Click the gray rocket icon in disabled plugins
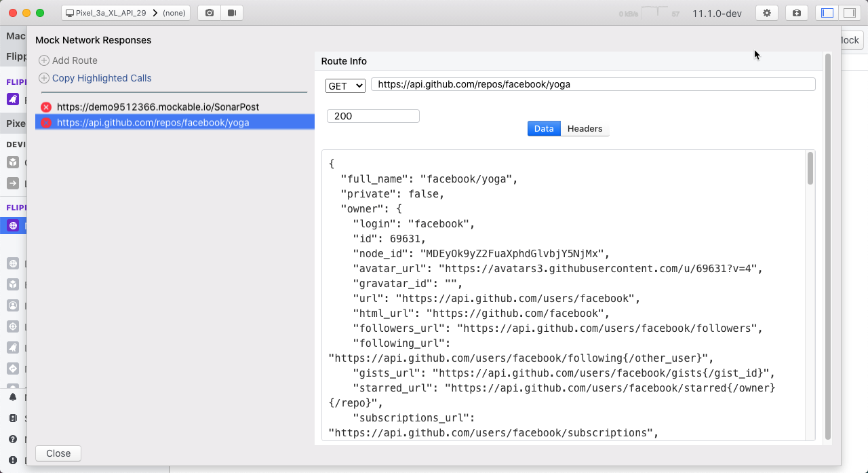The image size is (868, 473). pyautogui.click(x=13, y=347)
